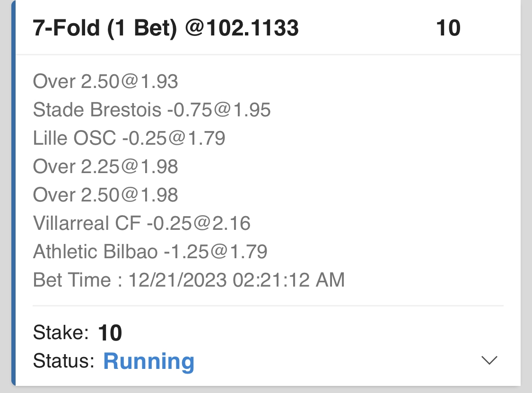The image size is (532, 393).
Task: Click the Over 2.50@1.98 selection
Action: 105,195
